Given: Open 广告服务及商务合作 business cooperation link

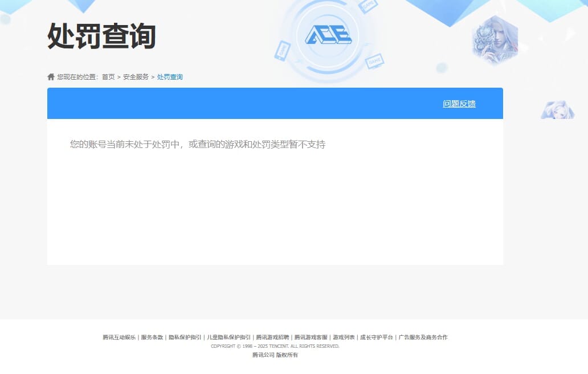Looking at the screenshot, I should 423,337.
